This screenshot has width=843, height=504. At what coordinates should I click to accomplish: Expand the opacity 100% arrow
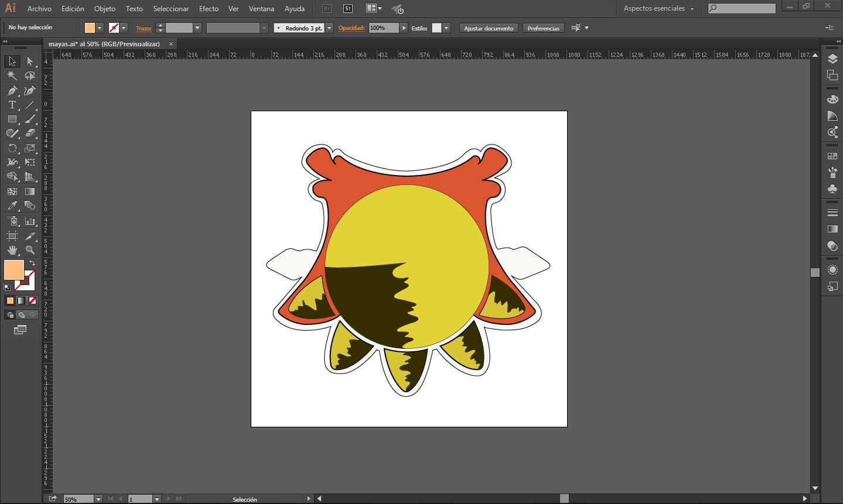(x=404, y=28)
